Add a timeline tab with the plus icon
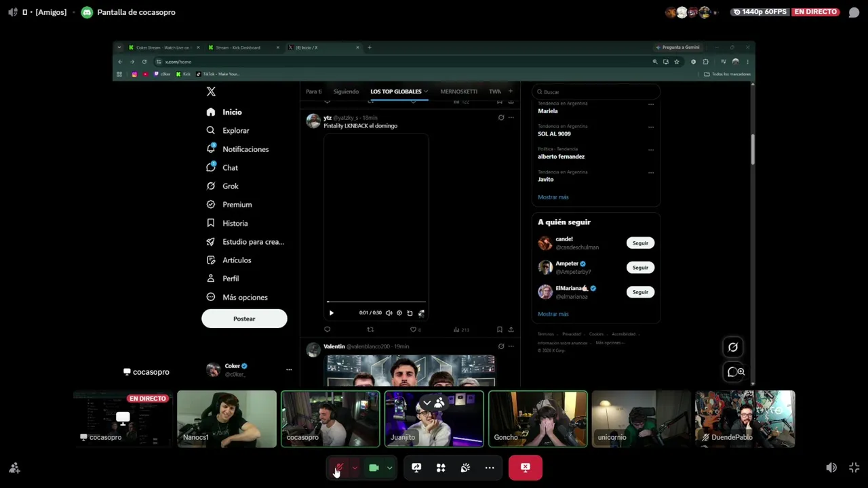Viewport: 868px width, 488px height. pyautogui.click(x=511, y=91)
